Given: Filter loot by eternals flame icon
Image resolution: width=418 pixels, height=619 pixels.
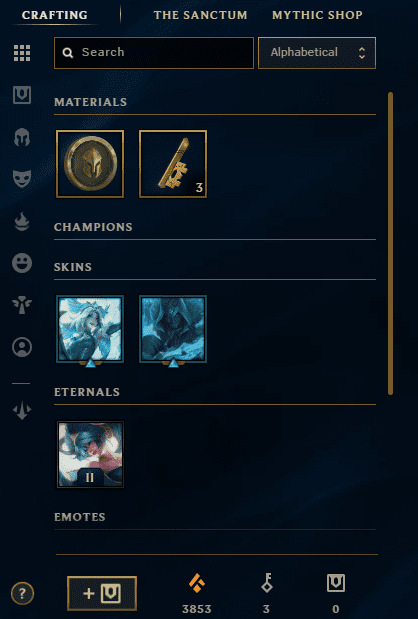Looking at the screenshot, I should pos(22,221).
